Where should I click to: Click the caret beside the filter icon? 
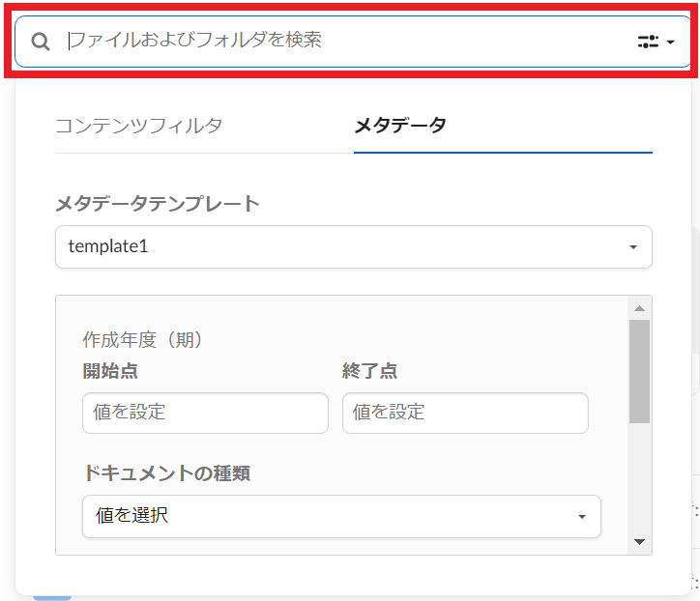(x=671, y=43)
